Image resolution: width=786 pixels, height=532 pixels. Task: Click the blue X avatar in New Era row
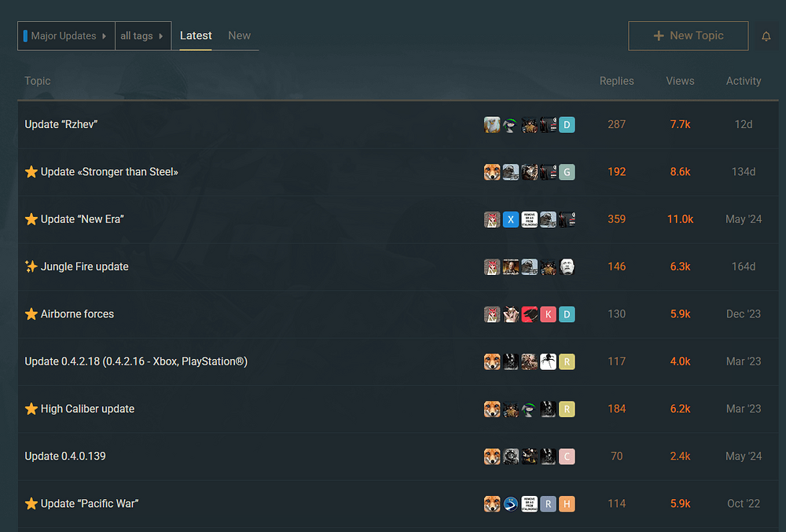pyautogui.click(x=511, y=219)
